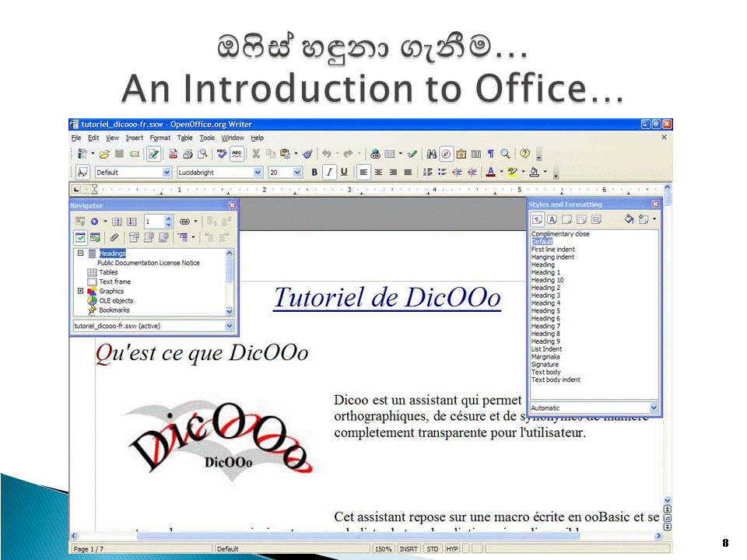Select Text body style in list
This screenshot has width=747, height=560.
tap(546, 372)
